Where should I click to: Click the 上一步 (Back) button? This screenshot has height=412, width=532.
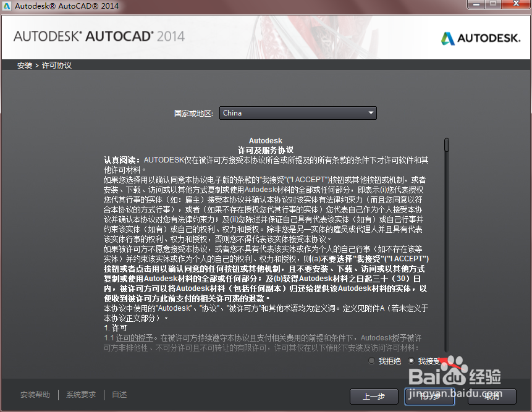coord(374,397)
